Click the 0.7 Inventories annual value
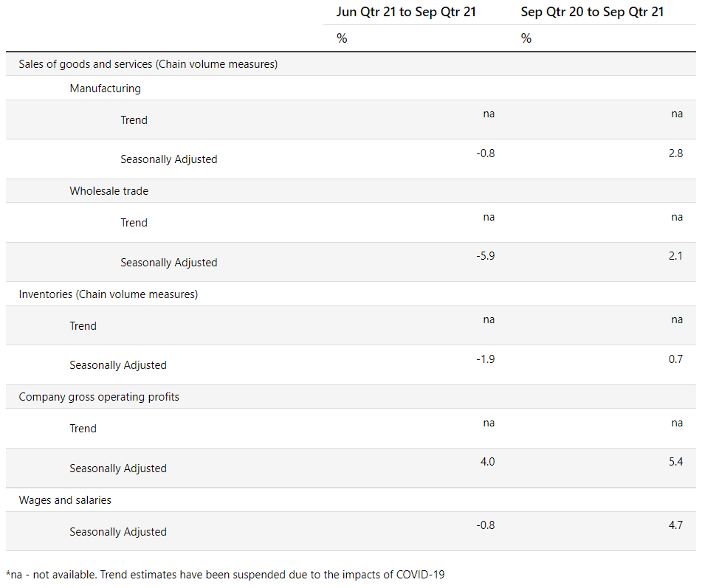The image size is (702, 588). 675,359
